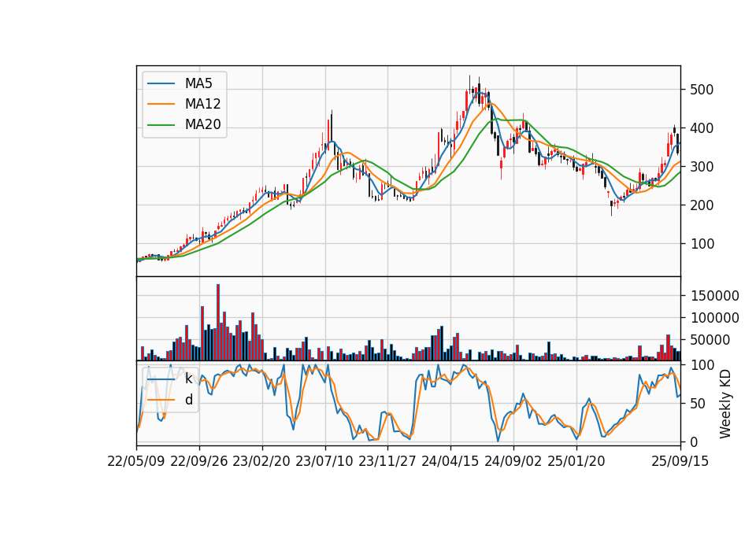Image resolution: width=756 pixels, height=543 pixels.
Task: Click the 23/02/20 date tick label
Action: (261, 461)
